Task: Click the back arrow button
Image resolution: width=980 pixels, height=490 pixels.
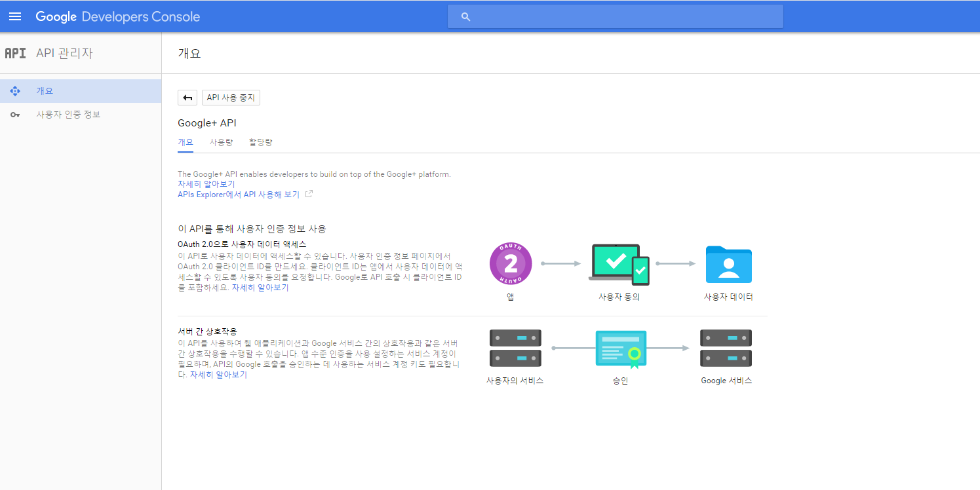Action: coord(187,98)
